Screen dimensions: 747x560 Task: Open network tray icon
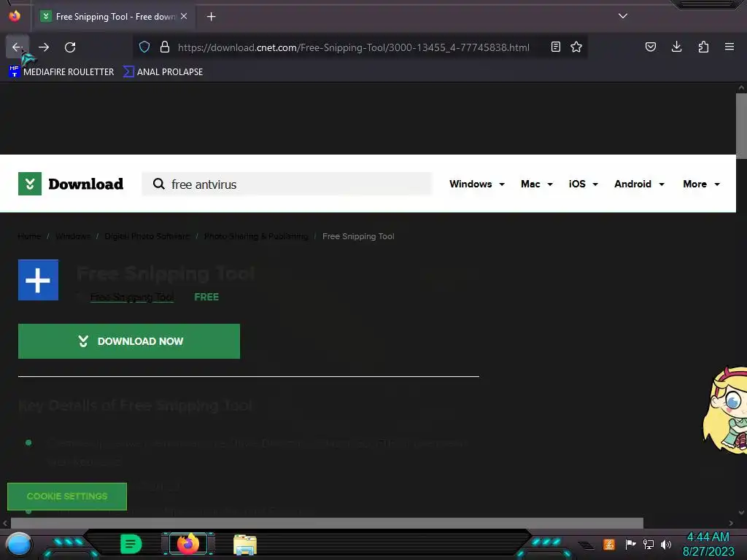(649, 544)
